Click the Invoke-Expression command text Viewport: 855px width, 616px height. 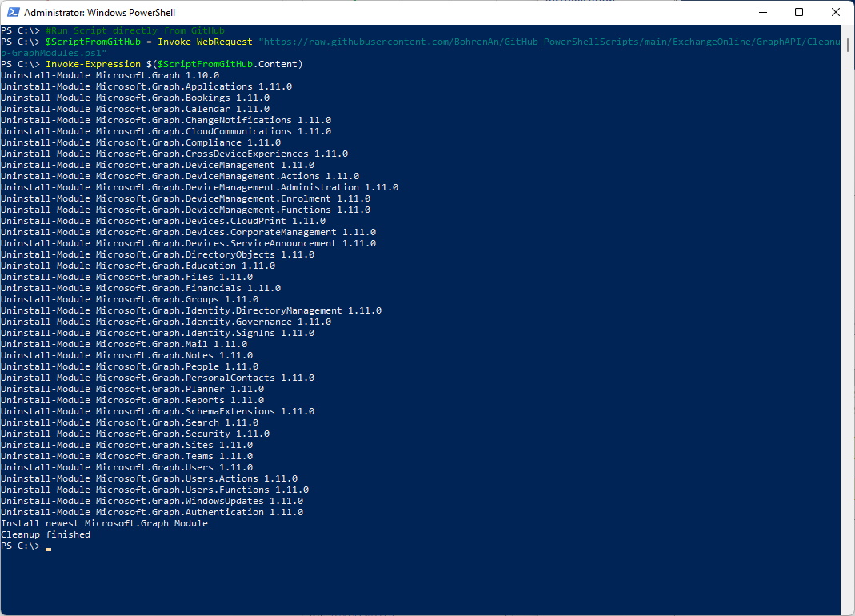point(94,64)
